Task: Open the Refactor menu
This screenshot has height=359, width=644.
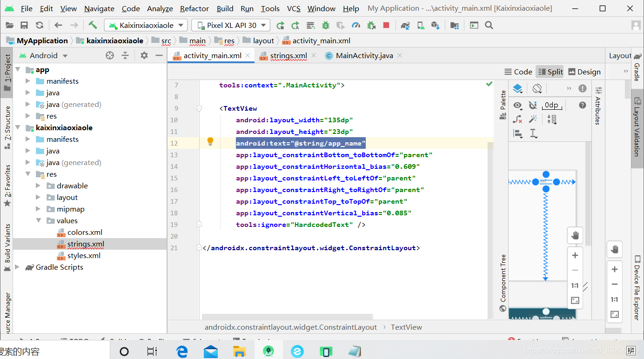Action: click(x=194, y=8)
